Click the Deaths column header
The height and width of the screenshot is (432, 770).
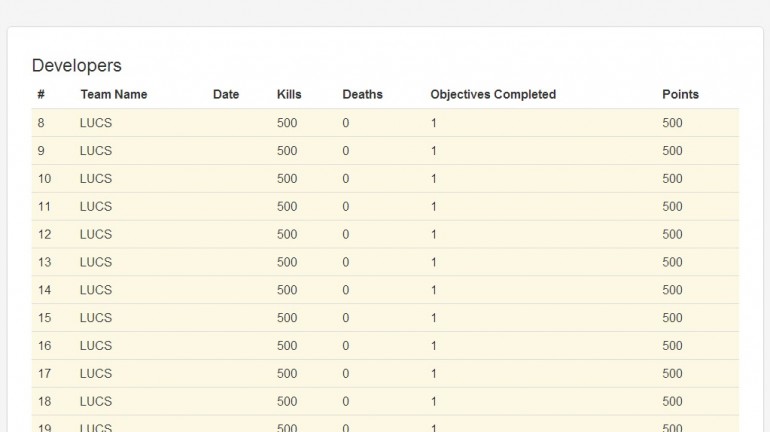point(362,95)
